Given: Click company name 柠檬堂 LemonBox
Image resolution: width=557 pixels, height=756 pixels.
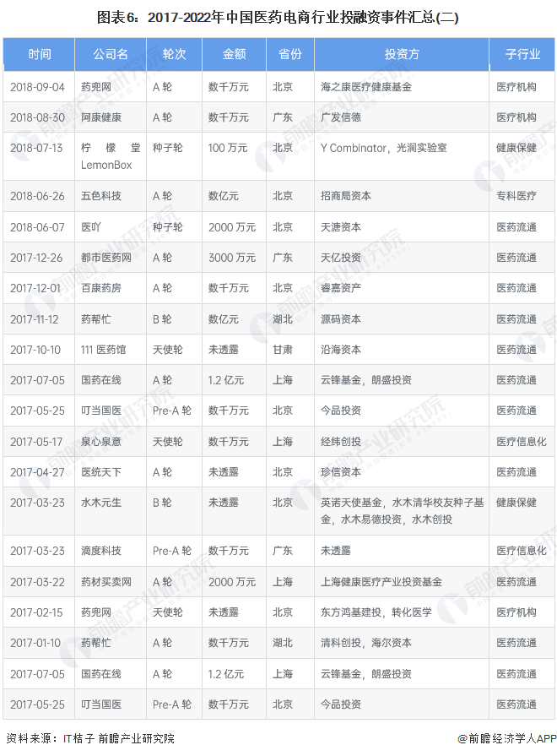Looking at the screenshot, I should click(x=111, y=156).
